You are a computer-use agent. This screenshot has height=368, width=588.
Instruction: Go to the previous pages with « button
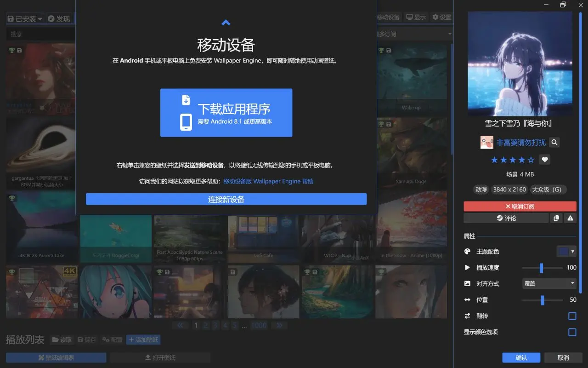click(180, 325)
